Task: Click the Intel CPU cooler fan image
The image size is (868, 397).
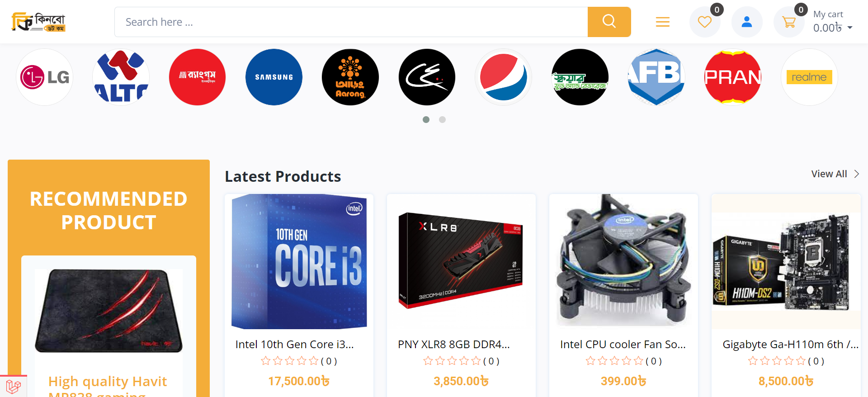Action: [623, 261]
